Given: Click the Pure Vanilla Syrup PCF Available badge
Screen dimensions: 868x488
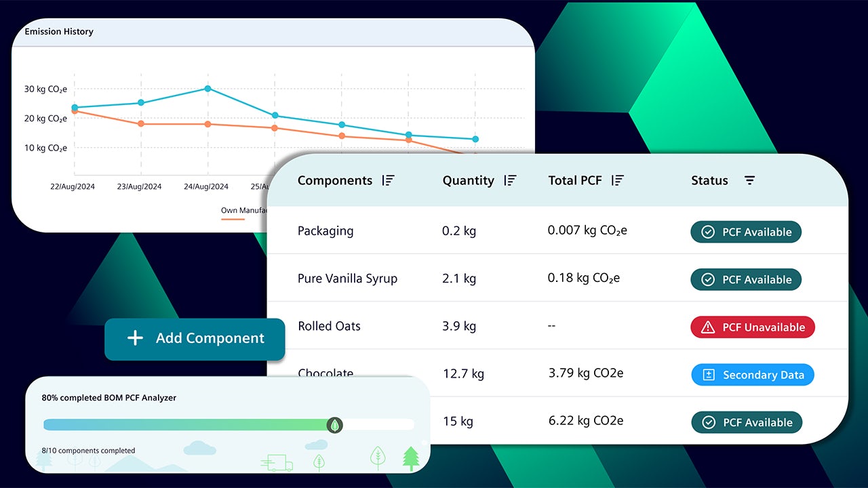Looking at the screenshot, I should [746, 279].
